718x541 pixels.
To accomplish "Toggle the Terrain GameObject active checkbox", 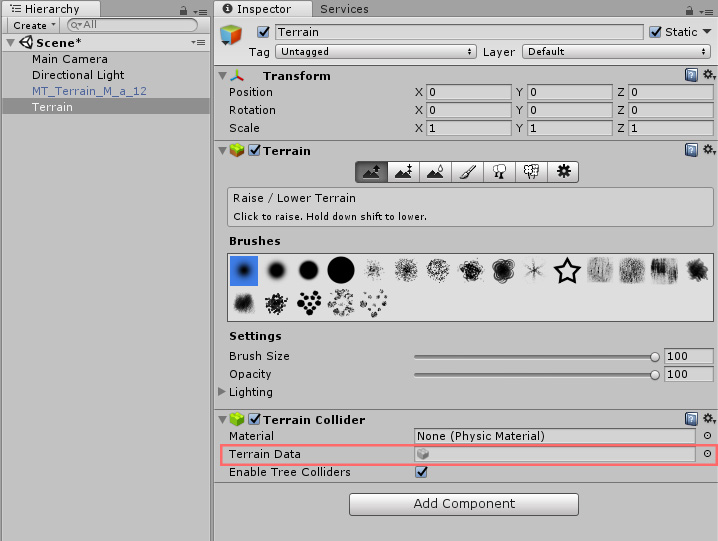I will coord(263,32).
